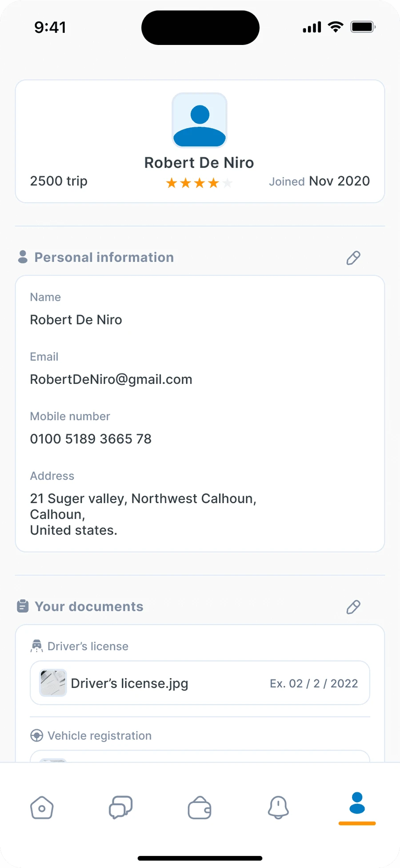The height and width of the screenshot is (868, 400).
Task: Edit personal information with pencil icon
Action: 353,258
